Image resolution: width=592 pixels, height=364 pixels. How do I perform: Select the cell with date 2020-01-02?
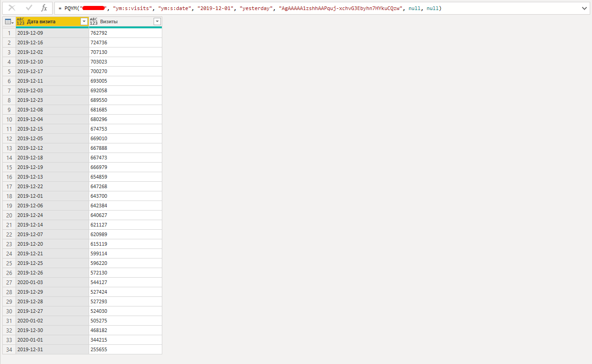click(x=52, y=321)
